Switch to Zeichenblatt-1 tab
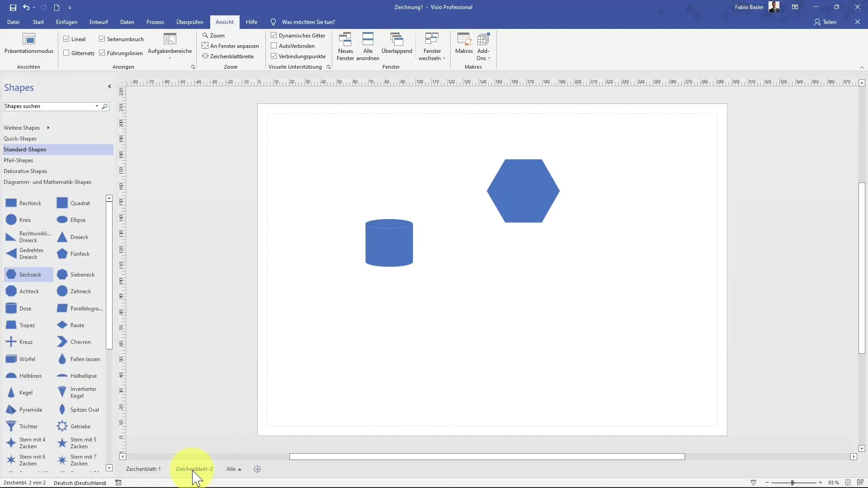The height and width of the screenshot is (488, 868). click(x=142, y=469)
